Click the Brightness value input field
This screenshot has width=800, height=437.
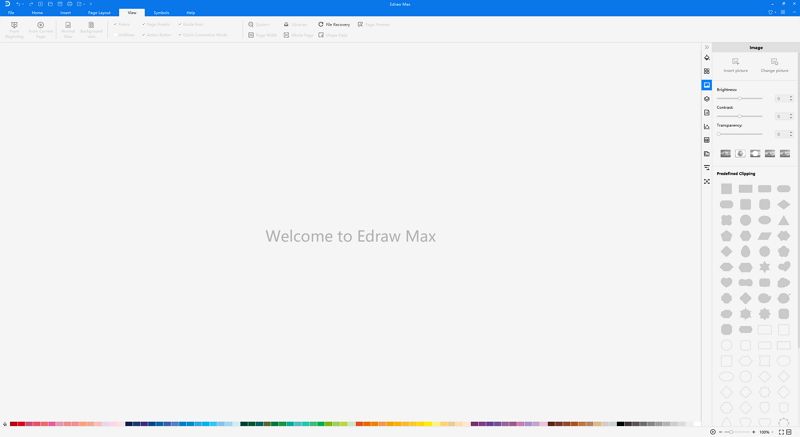click(x=781, y=98)
